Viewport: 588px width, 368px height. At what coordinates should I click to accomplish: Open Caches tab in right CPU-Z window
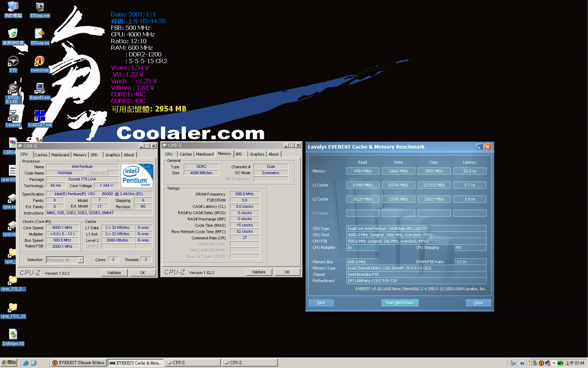point(186,154)
